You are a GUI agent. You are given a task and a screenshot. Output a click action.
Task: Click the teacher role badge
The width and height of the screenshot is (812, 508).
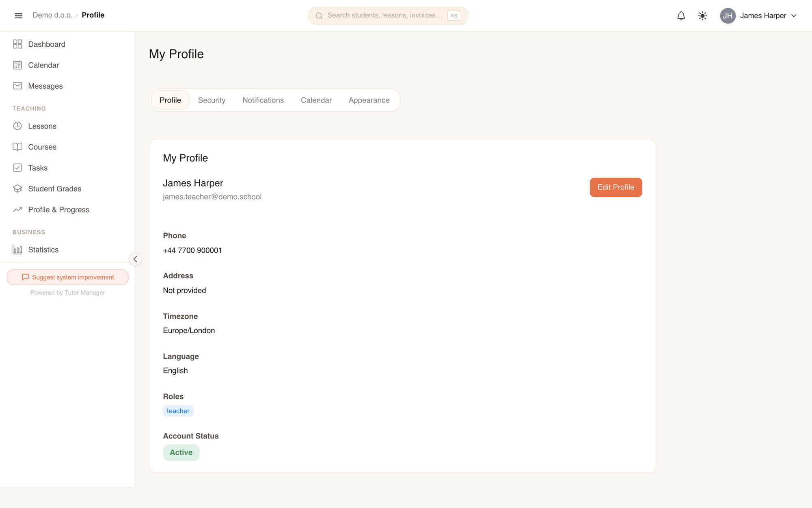tap(178, 411)
